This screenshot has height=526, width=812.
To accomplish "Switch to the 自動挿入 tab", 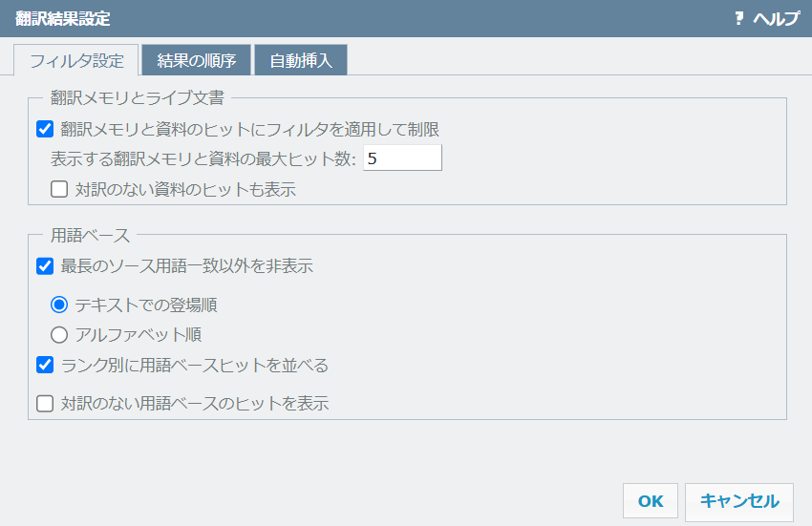I will [x=300, y=61].
